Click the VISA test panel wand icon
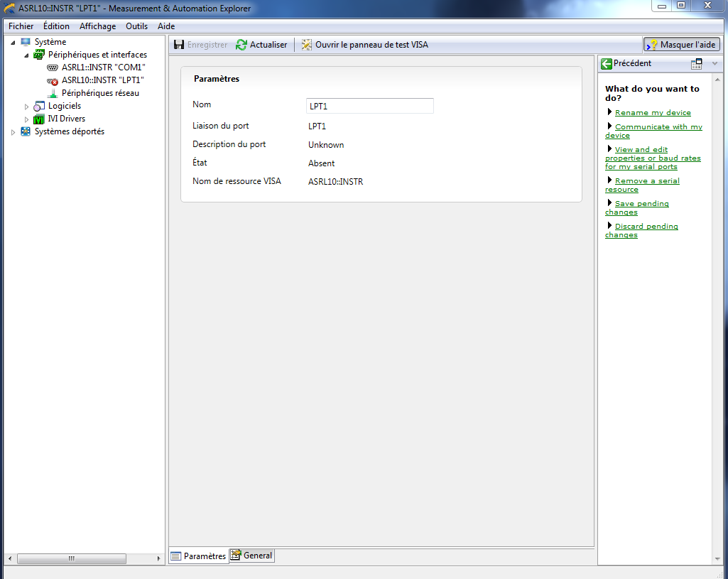Screen dimensions: 728x579 (x=306, y=45)
